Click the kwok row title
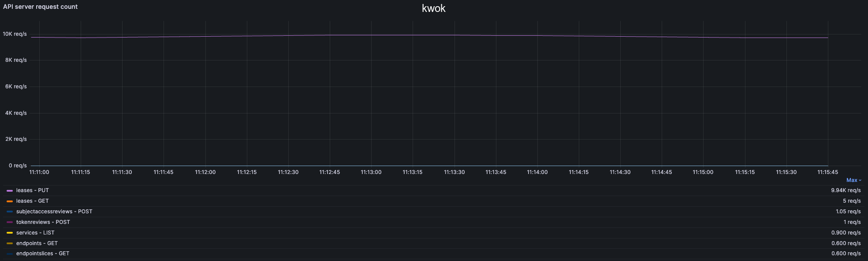Viewport: 868px width, 261px height. pyautogui.click(x=433, y=8)
